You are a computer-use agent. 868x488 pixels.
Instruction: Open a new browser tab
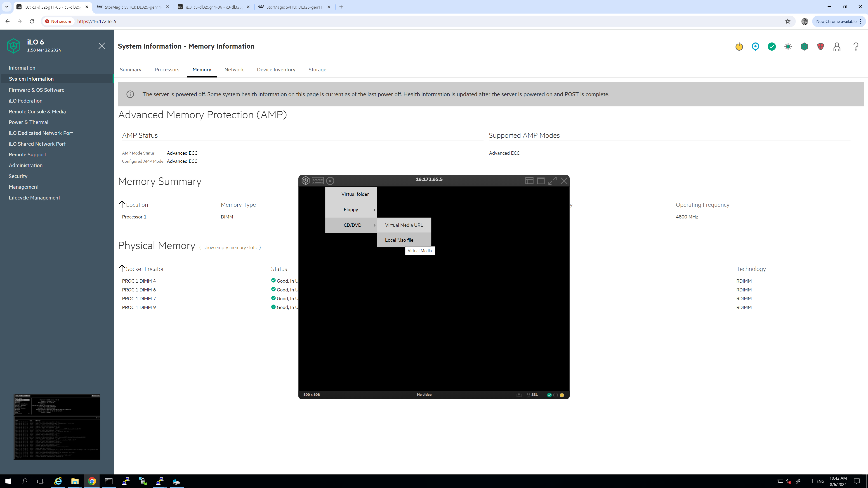(x=341, y=7)
